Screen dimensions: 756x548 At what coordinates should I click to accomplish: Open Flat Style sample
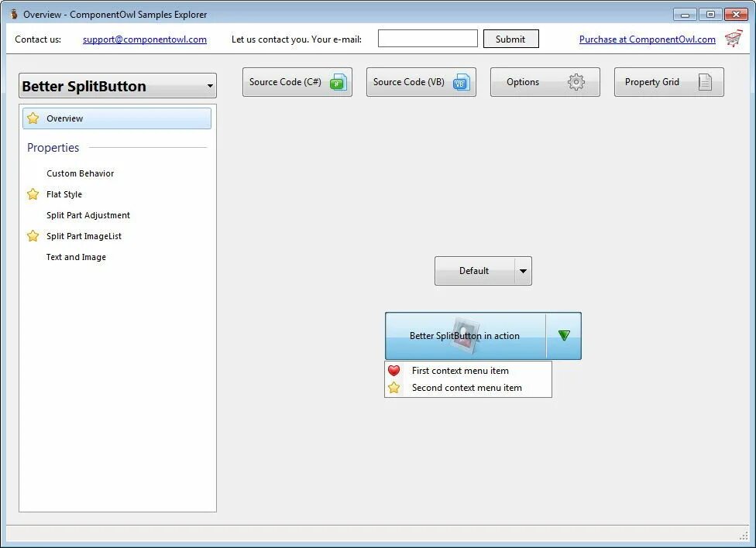64,194
